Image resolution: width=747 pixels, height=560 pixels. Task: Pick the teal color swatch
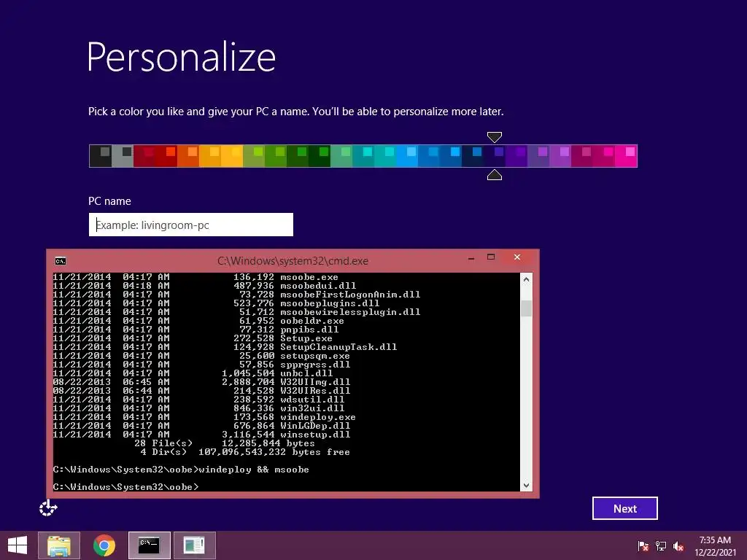363,156
